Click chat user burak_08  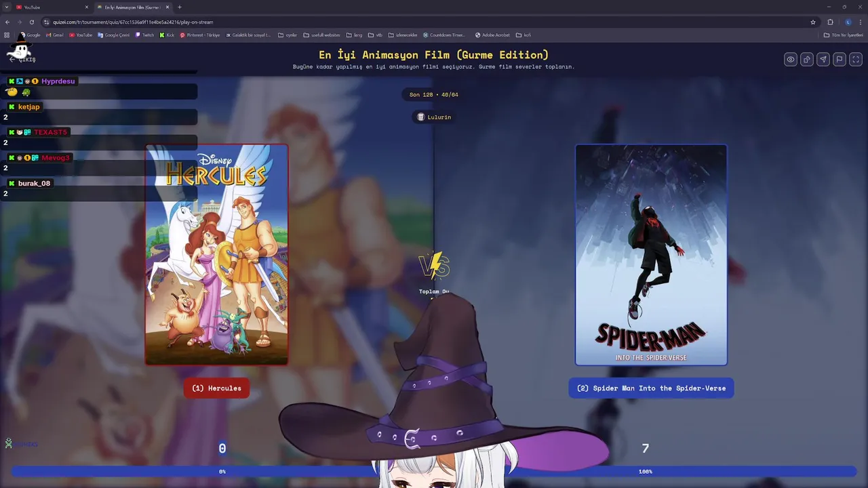[34, 184]
